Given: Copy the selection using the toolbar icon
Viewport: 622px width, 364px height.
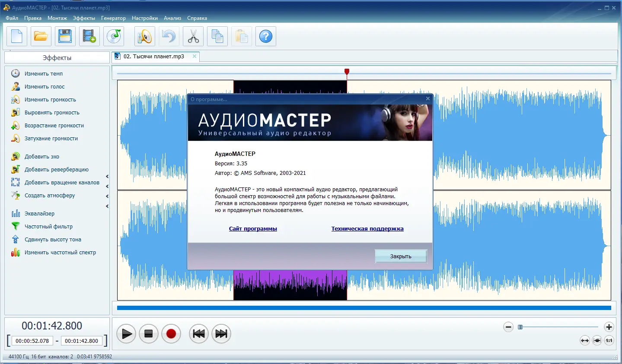Looking at the screenshot, I should [x=217, y=36].
